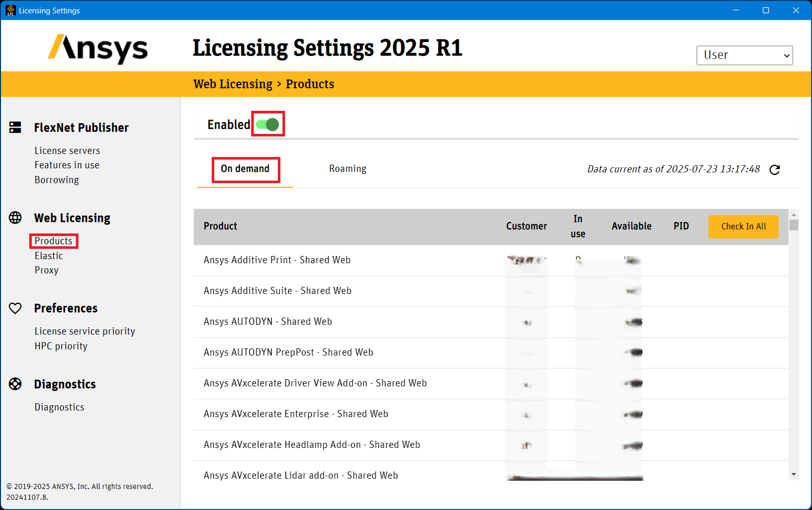This screenshot has width=812, height=510.
Task: Click the FlexNet Publisher heading
Action: [81, 127]
